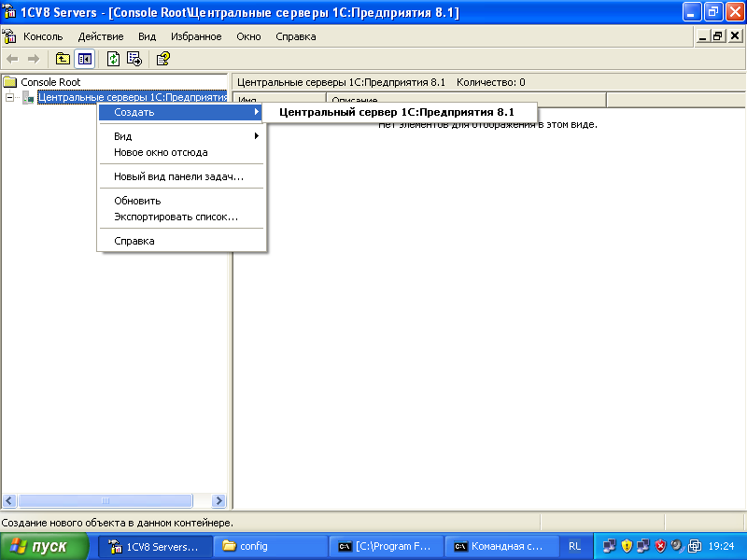Image resolution: width=747 pixels, height=560 pixels.
Task: Toggle the Show/Hide console tree icon
Action: pos(85,59)
